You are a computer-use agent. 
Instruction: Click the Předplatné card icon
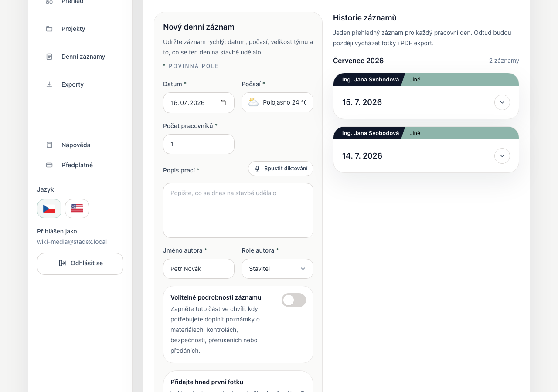tap(49, 165)
